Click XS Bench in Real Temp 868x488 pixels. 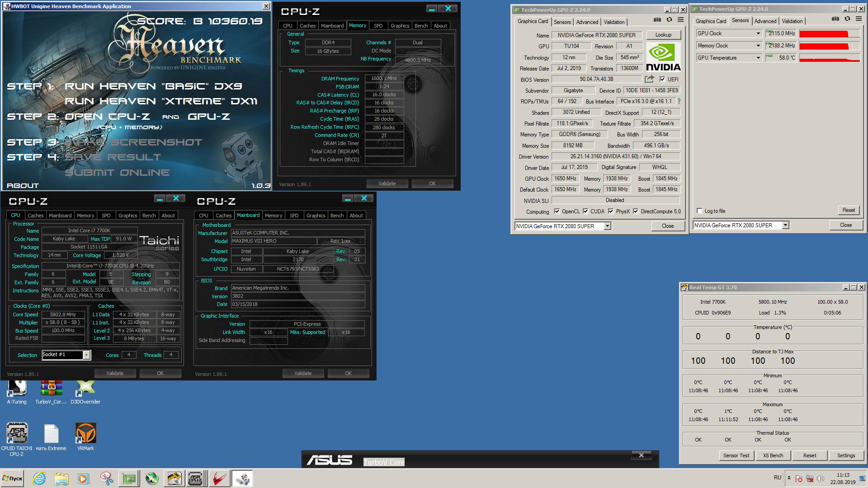(773, 455)
